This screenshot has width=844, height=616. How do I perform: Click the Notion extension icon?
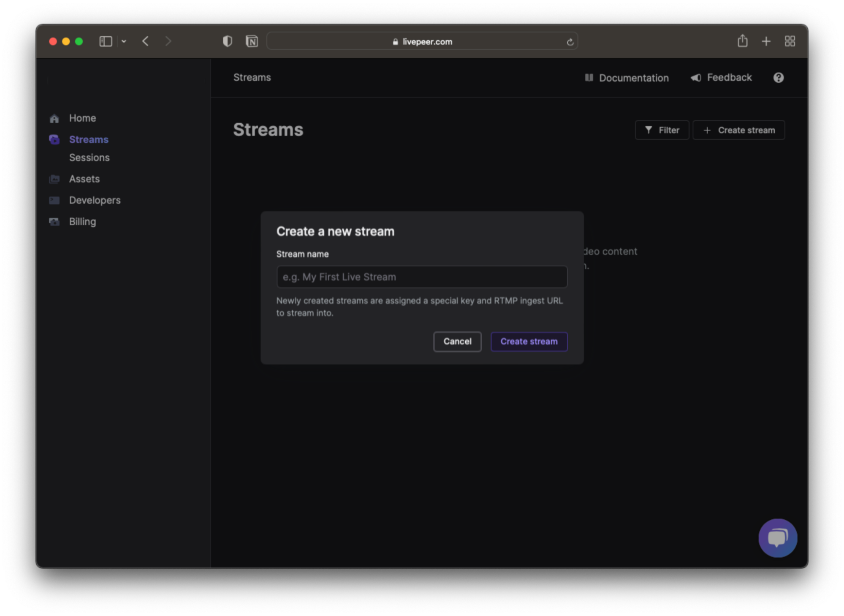(252, 41)
